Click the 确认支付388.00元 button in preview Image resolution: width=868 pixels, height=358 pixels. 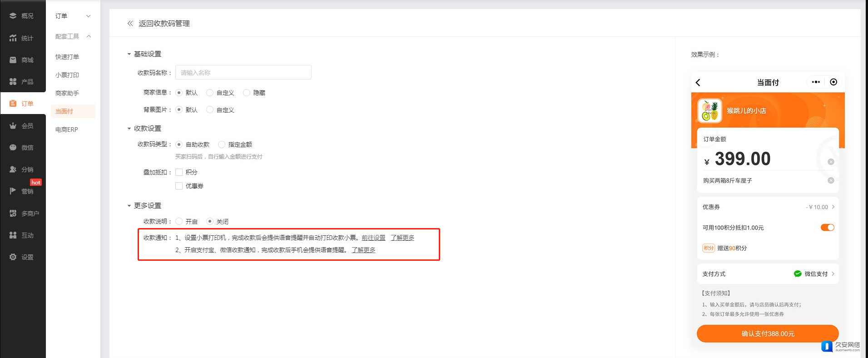point(768,333)
